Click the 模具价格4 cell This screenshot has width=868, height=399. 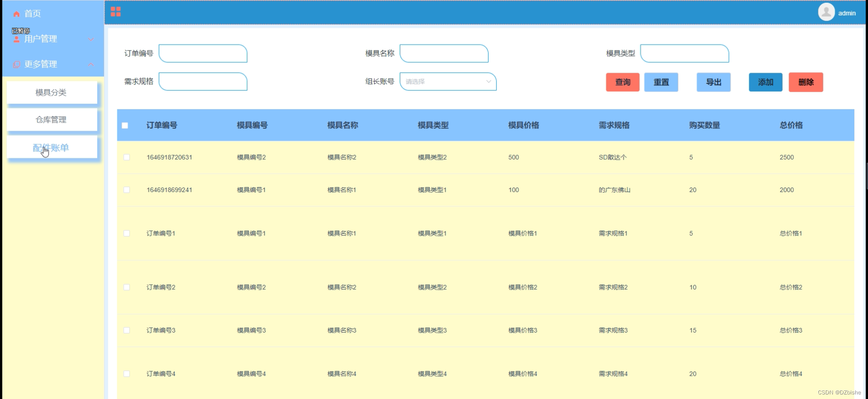523,374
